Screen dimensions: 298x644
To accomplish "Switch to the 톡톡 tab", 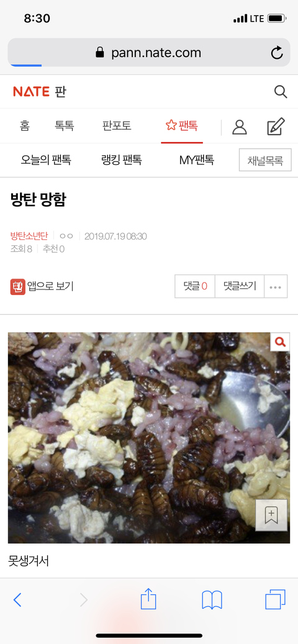I will point(64,125).
